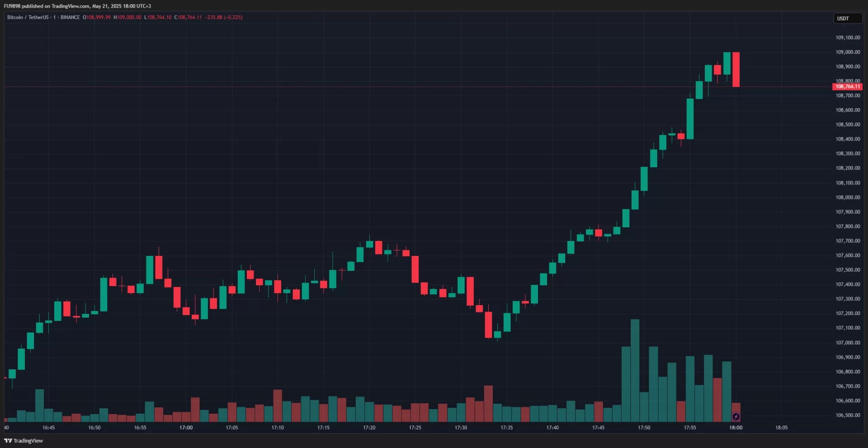This screenshot has height=448, width=868.
Task: Select the 17:00 time axis label
Action: coord(186,428)
